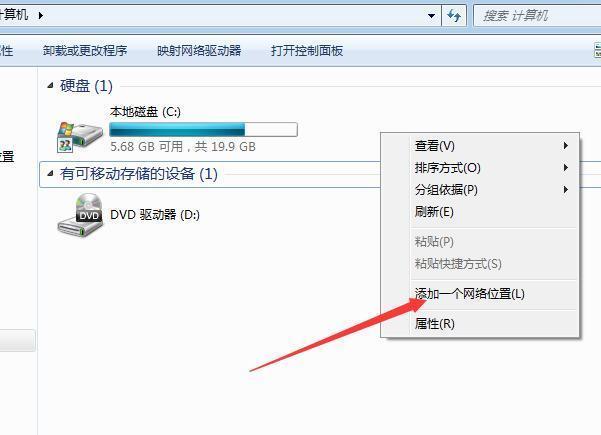Click the refresh arrows icon by address bar
601x435 pixels.
pos(454,16)
